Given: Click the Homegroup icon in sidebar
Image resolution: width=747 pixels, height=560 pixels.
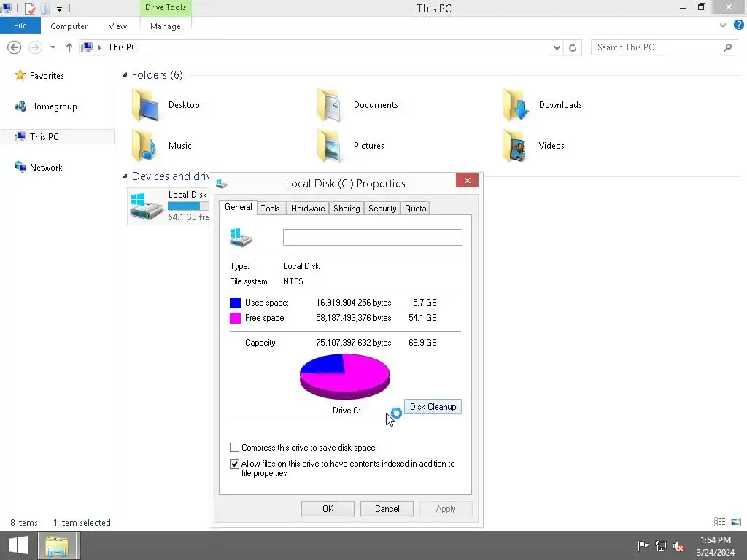Looking at the screenshot, I should [x=20, y=106].
